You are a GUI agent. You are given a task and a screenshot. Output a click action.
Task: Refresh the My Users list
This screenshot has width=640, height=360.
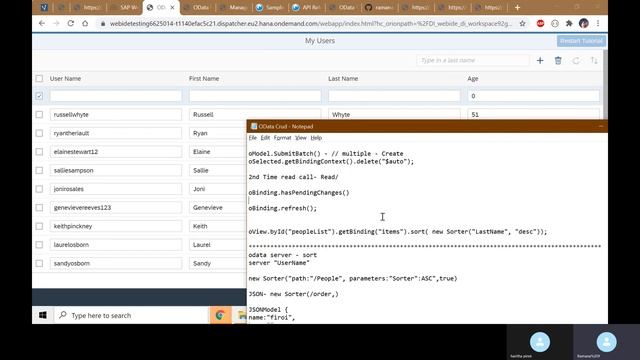[576, 60]
